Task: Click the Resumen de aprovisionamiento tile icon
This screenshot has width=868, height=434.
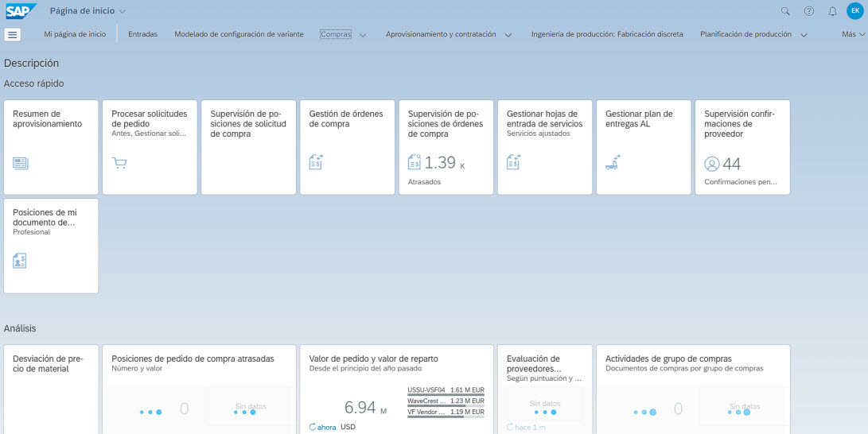Action: point(21,163)
